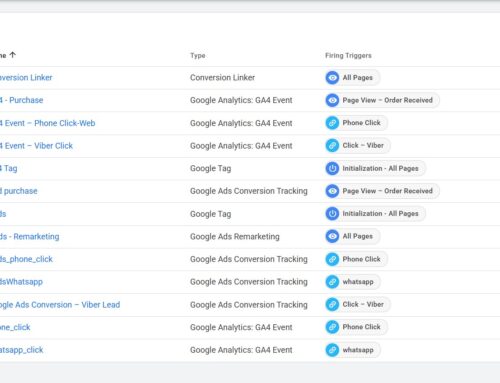This screenshot has height=383, width=500.
Task: Open the dsWhatsapp tag
Action: click(21, 282)
